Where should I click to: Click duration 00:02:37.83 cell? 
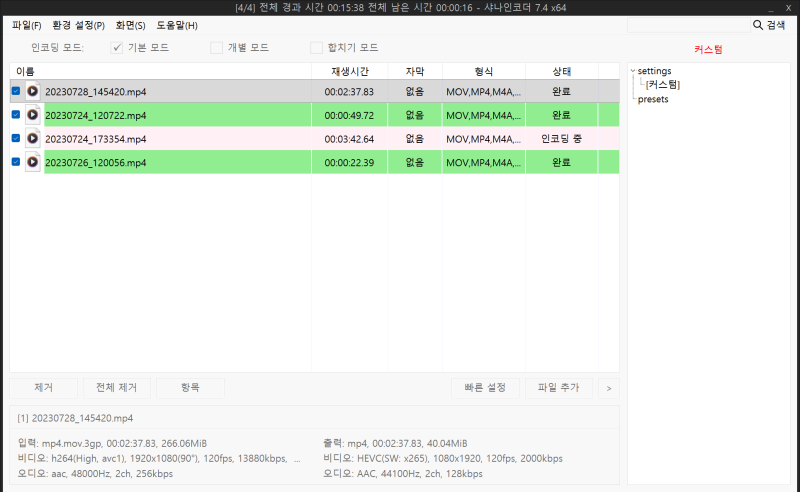click(x=349, y=92)
